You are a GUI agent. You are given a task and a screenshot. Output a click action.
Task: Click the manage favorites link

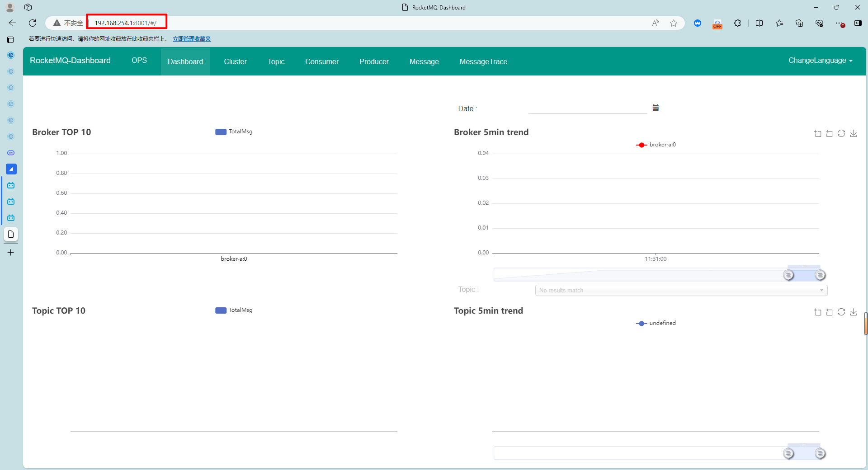pyautogui.click(x=192, y=39)
